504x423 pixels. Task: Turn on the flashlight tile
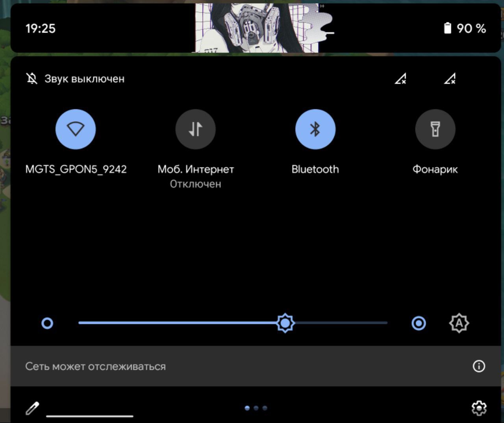435,129
